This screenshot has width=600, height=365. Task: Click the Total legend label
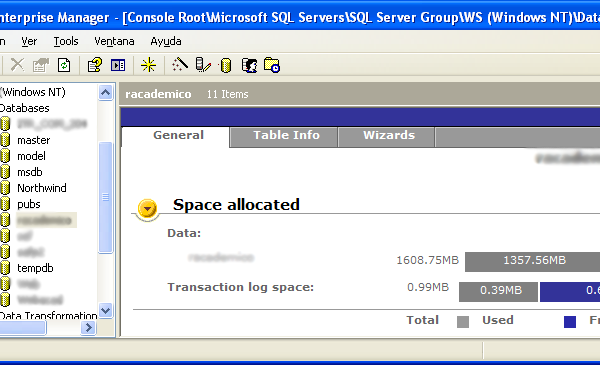(x=422, y=320)
